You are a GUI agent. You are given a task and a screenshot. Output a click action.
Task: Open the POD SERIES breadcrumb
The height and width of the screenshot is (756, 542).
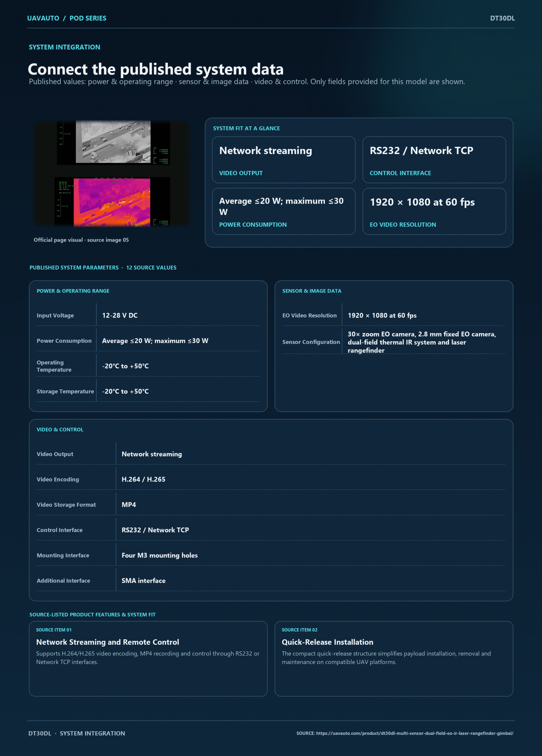[x=88, y=18]
